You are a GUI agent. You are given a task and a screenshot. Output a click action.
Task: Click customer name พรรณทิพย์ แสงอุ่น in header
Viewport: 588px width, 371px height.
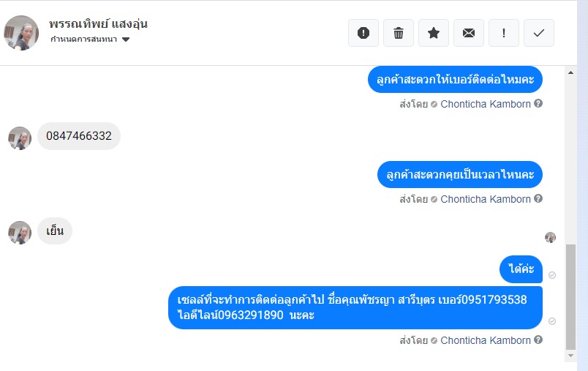[x=98, y=23]
